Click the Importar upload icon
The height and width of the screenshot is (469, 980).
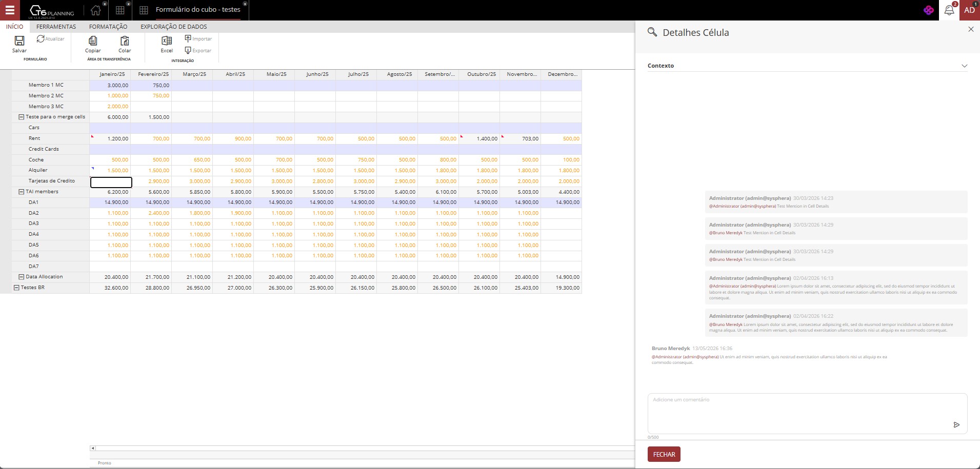188,38
